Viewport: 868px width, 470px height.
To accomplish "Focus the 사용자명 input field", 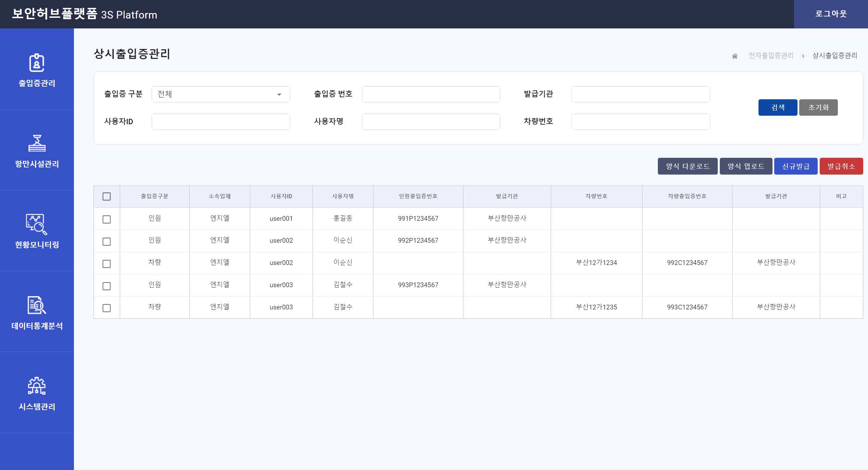I will [431, 122].
